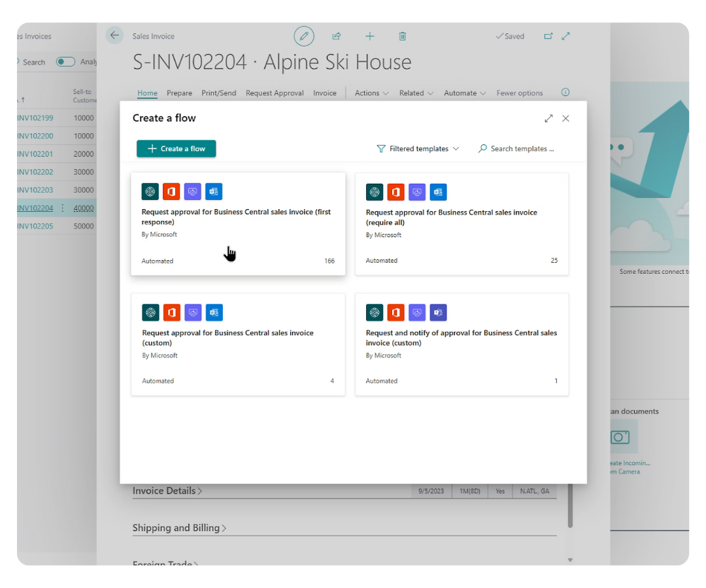The width and height of the screenshot is (706, 588).
Task: Click the plus new-record icon in header
Action: click(369, 36)
